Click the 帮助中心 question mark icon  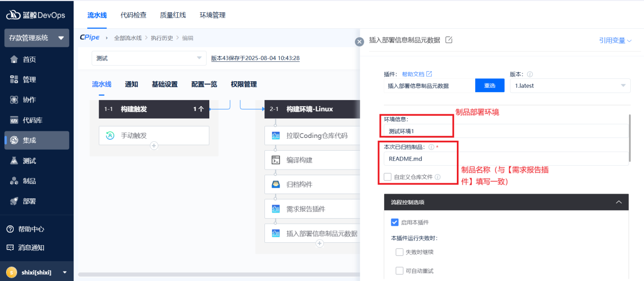[10, 229]
